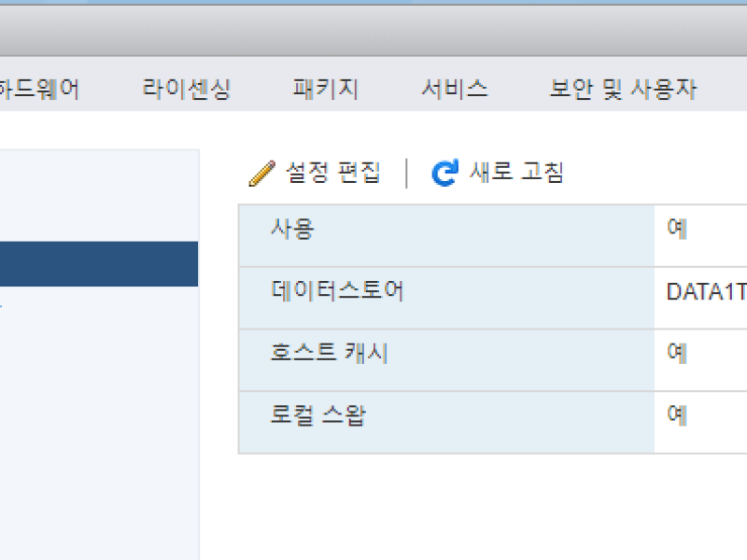Screen dimensions: 747x560
Task: Click the 예 value in 호스트 캐시 row
Action: [x=677, y=353]
